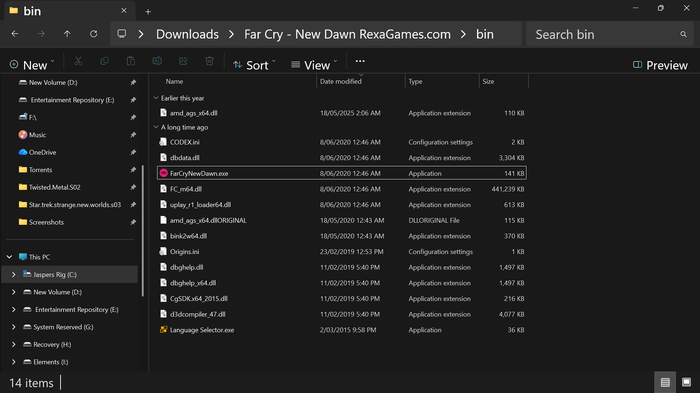The height and width of the screenshot is (393, 700).
Task: Unpin OneDrive pin icon
Action: pyautogui.click(x=133, y=152)
